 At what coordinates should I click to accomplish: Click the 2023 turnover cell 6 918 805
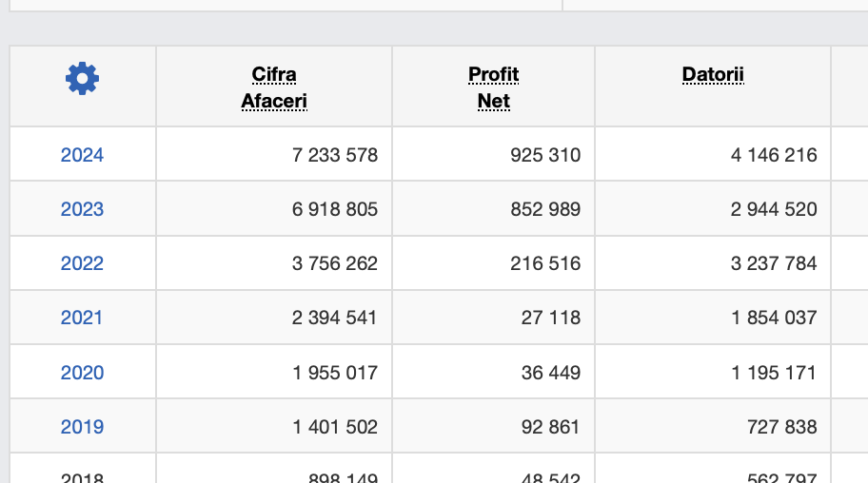(x=335, y=209)
